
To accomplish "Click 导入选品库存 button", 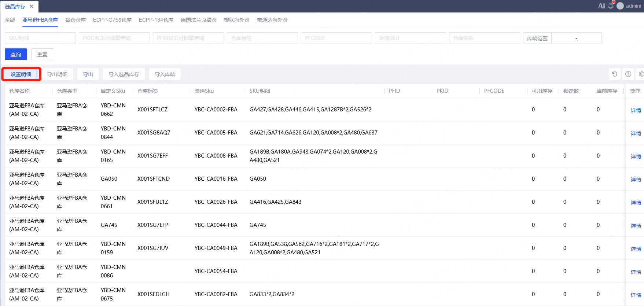I will tap(124, 74).
